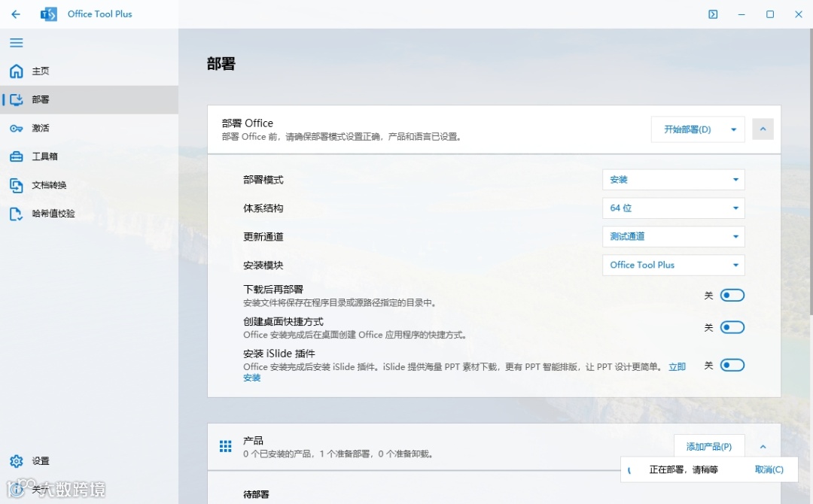Click the home icon for 主页
Image resolution: width=813 pixels, height=504 pixels.
[16, 71]
